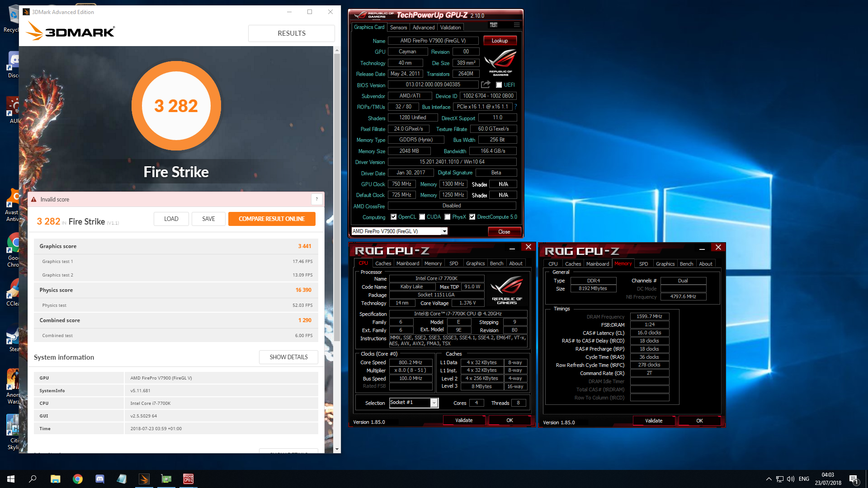Click the Invalid score warning triangle icon
The image size is (868, 488).
coord(34,199)
